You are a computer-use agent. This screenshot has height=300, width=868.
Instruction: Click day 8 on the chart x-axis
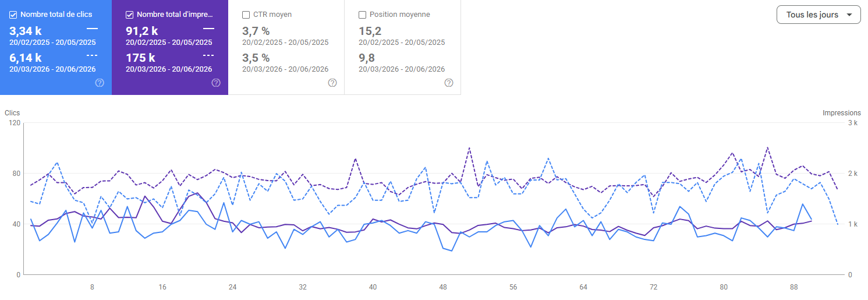click(x=92, y=287)
